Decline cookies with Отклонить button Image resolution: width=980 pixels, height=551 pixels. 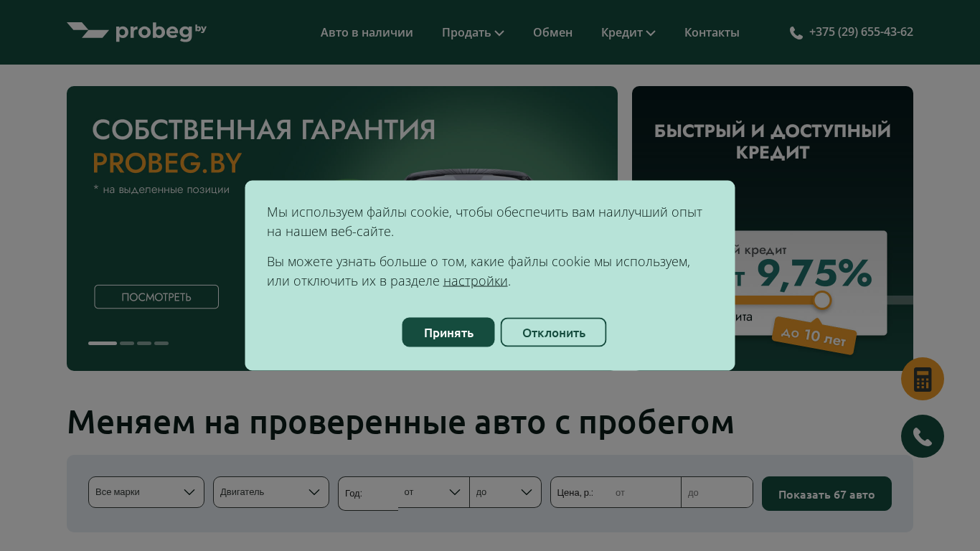coord(553,332)
